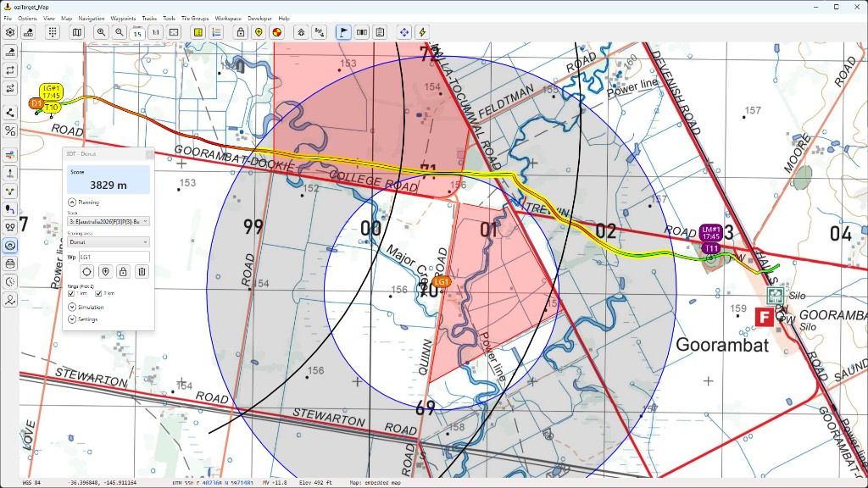
Task: Click the red F marker near Goorambat
Action: pyautogui.click(x=765, y=317)
